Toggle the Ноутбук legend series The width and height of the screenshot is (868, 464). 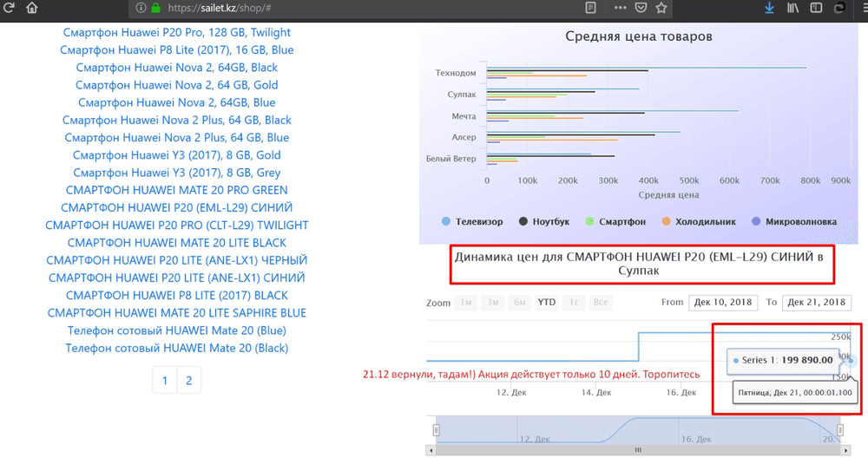tap(543, 221)
